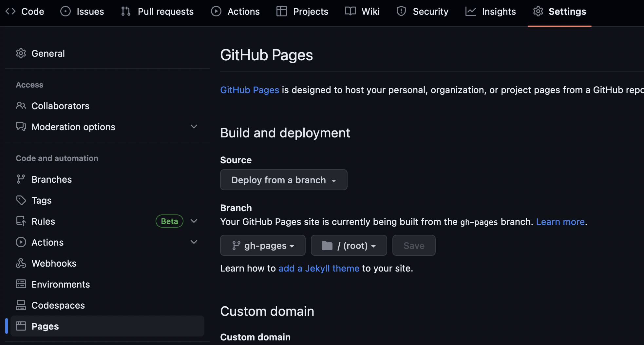Follow the GitHub Pages link
Image resolution: width=644 pixels, height=345 pixels.
(x=250, y=90)
